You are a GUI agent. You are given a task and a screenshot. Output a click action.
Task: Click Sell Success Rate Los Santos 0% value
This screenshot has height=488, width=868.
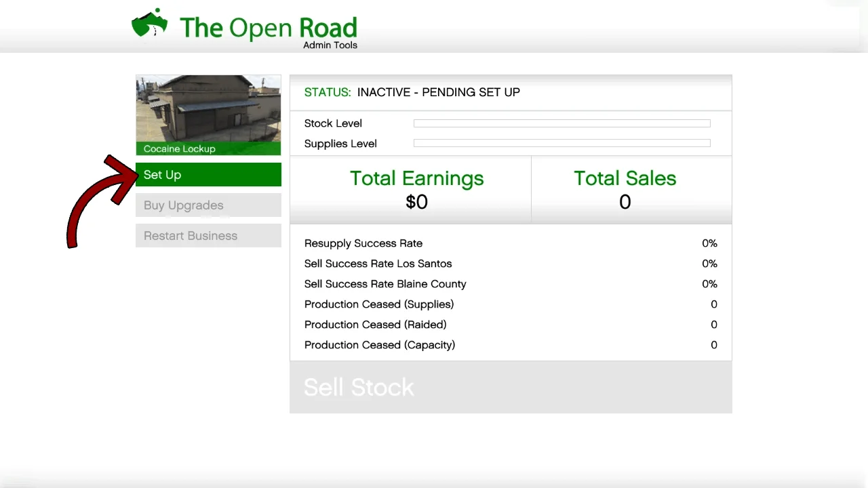(709, 264)
